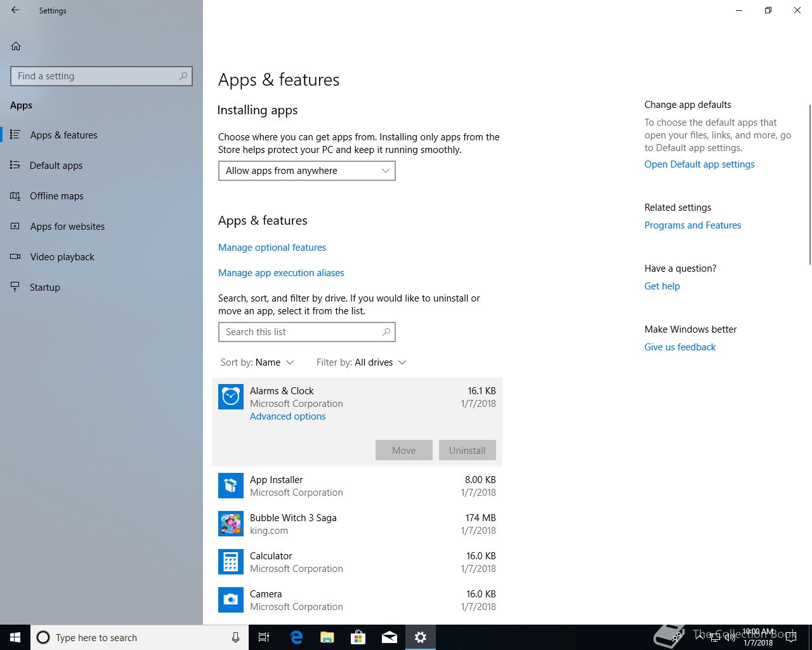
Task: Select the Calculator list entry
Action: pos(357,562)
